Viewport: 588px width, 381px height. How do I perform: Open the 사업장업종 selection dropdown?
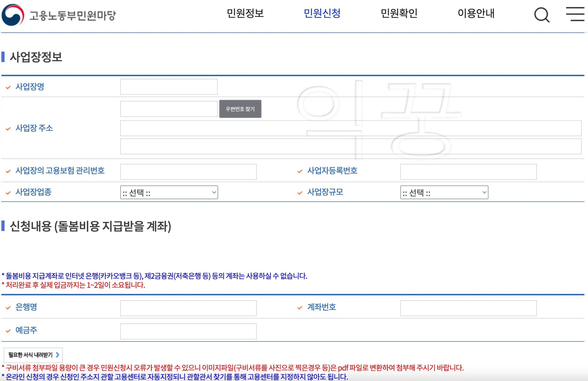(169, 192)
